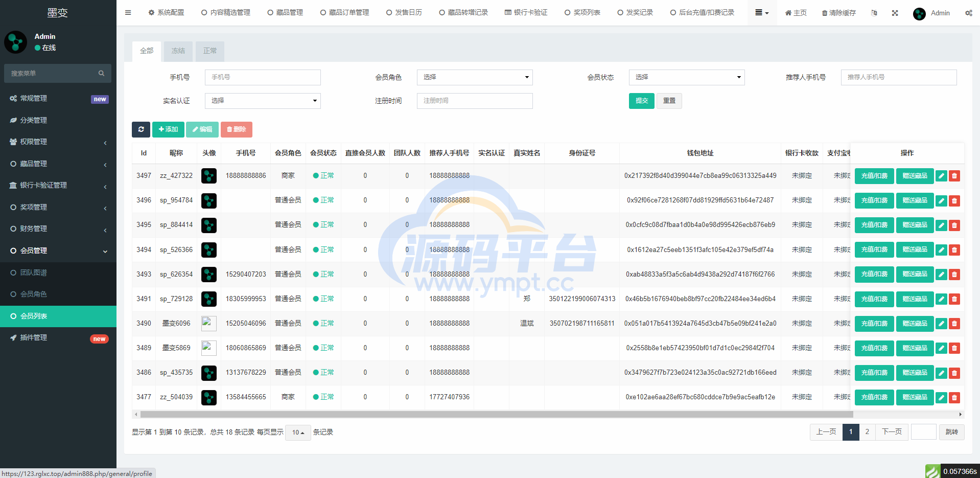Viewport: 980px width, 478px height.
Task: Open avatar thumbnail of zz_427322
Action: [x=209, y=176]
